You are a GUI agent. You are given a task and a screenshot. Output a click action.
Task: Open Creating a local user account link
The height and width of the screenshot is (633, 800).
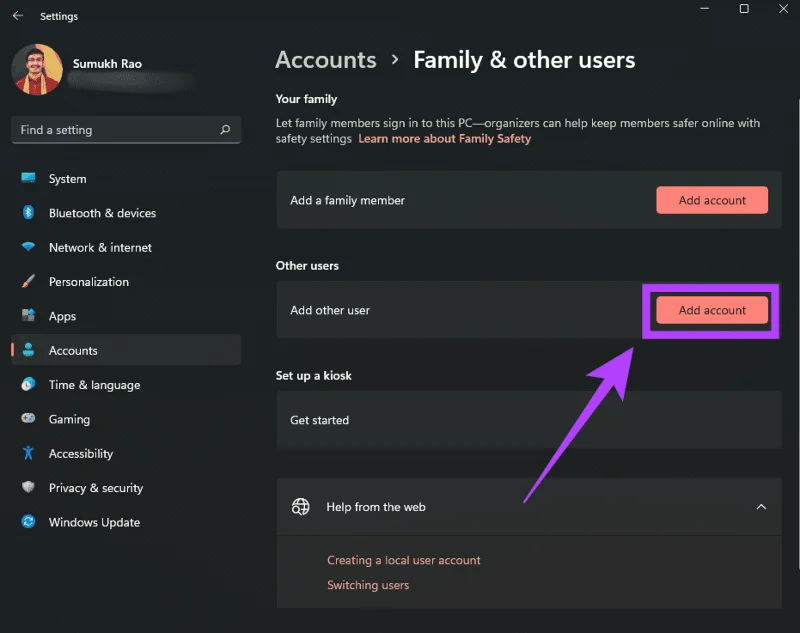point(404,560)
